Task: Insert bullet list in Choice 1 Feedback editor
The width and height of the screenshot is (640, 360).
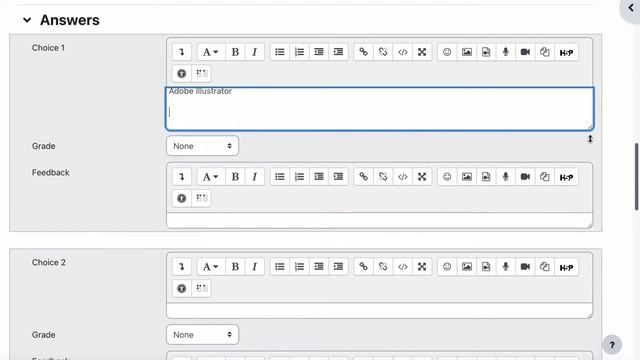Action: (280, 177)
